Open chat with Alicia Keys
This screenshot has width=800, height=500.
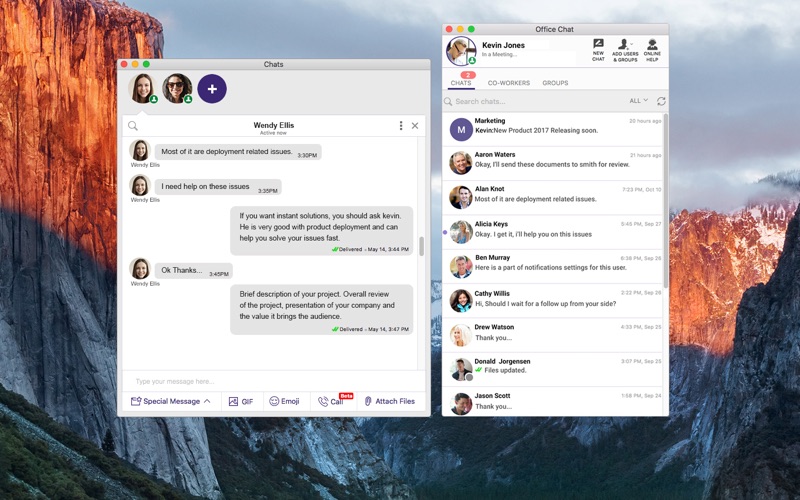click(x=553, y=232)
